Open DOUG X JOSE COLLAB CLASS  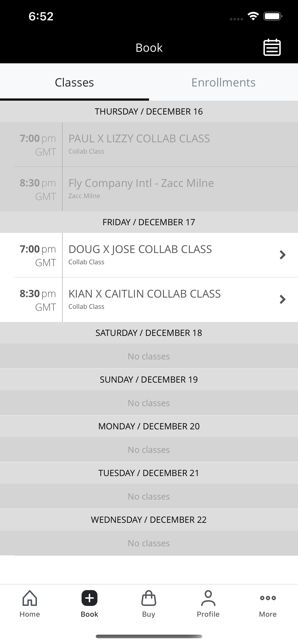149,255
